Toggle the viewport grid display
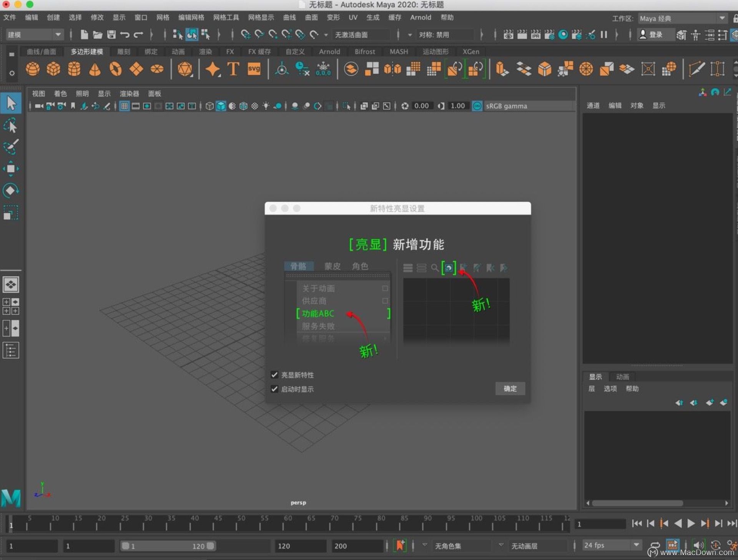 pyautogui.click(x=125, y=106)
